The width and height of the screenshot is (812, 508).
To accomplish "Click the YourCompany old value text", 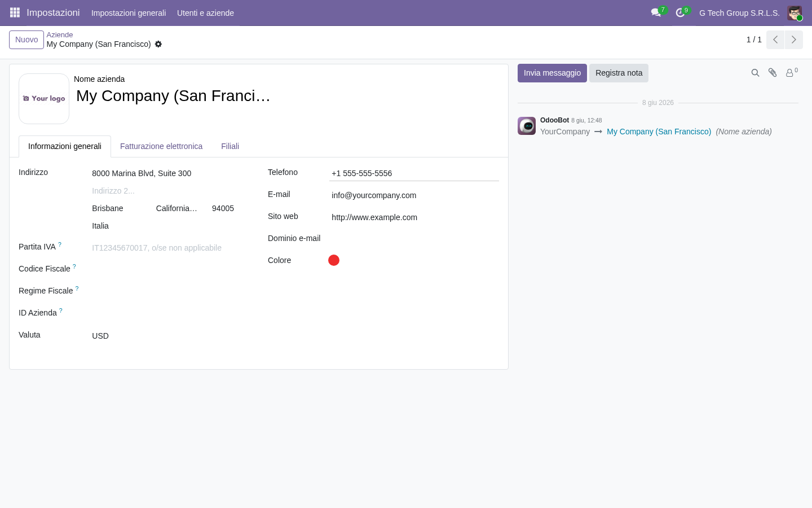I will point(565,132).
